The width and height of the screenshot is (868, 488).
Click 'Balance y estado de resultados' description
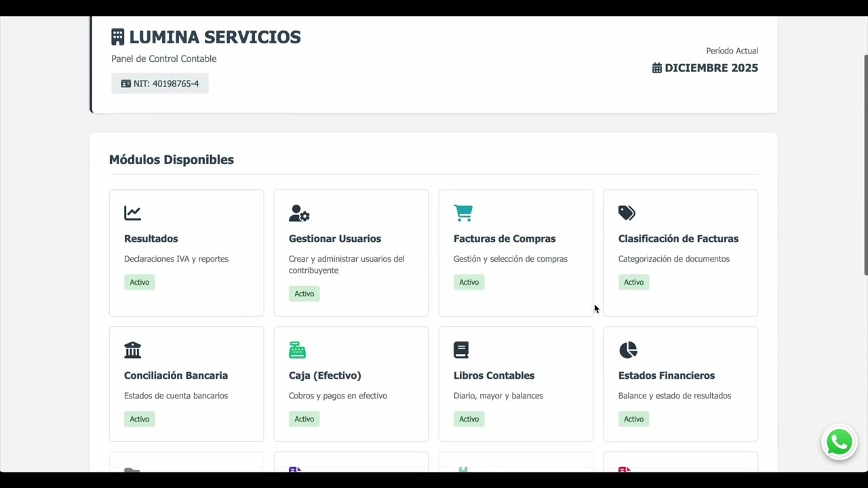click(675, 396)
